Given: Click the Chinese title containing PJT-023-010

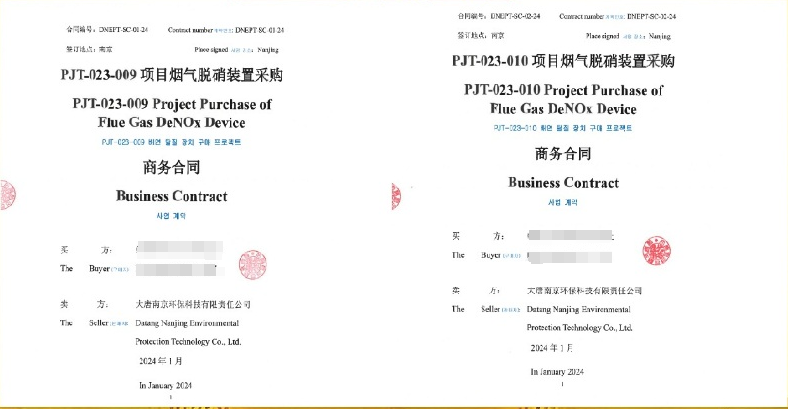Looking at the screenshot, I should [563, 61].
